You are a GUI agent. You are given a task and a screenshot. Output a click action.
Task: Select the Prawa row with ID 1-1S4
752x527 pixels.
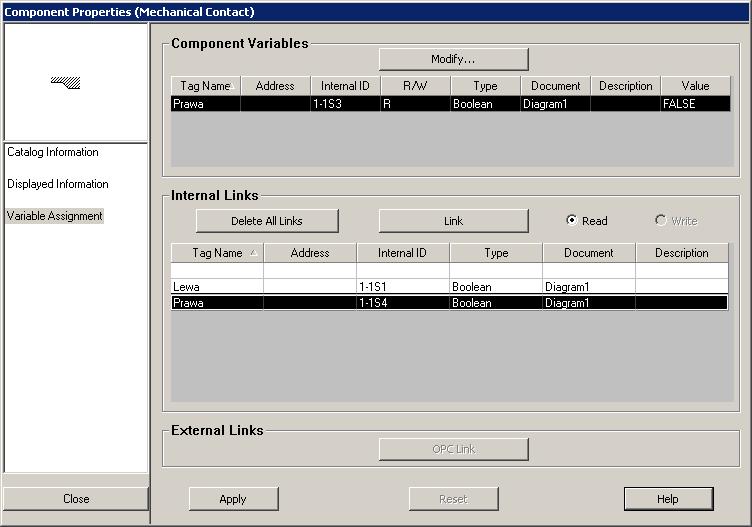(x=449, y=303)
